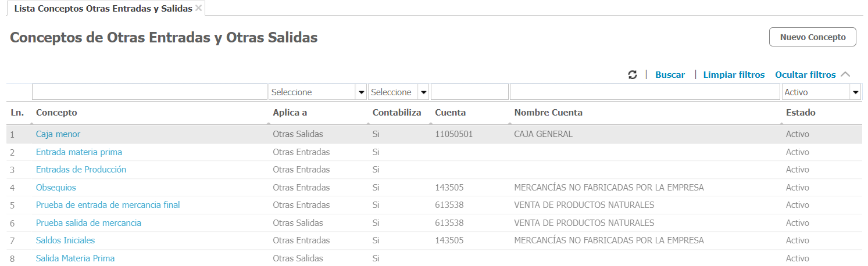Click the Nombre Cuenta filter field
868x266 pixels.
tap(644, 92)
